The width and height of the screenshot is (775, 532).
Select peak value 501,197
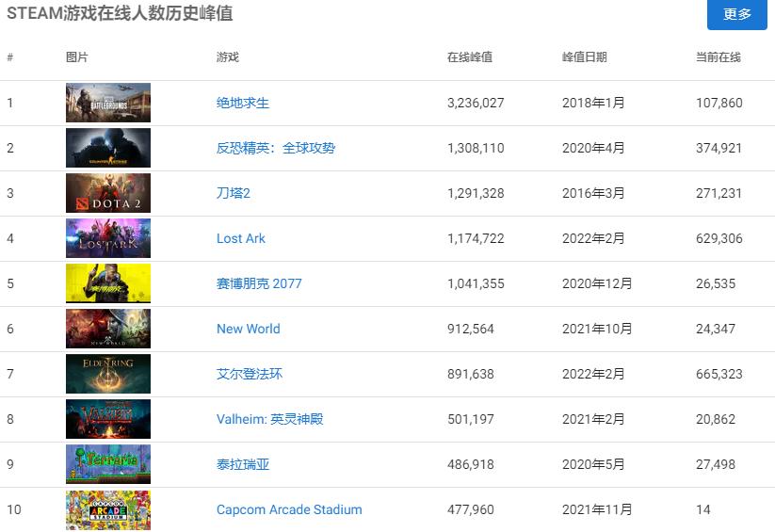point(471,419)
